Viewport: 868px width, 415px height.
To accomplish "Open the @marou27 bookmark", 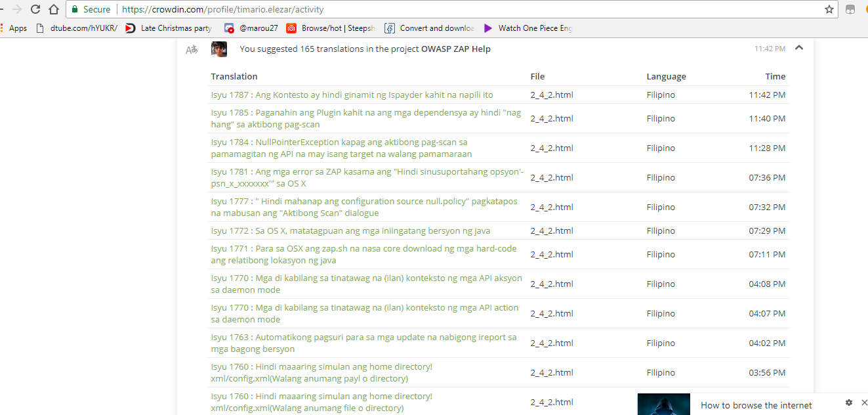I will 251,28.
